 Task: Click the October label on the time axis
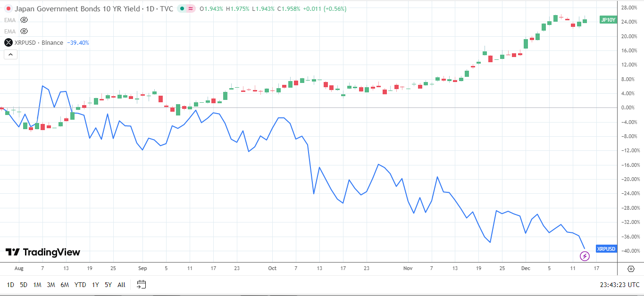(272, 268)
